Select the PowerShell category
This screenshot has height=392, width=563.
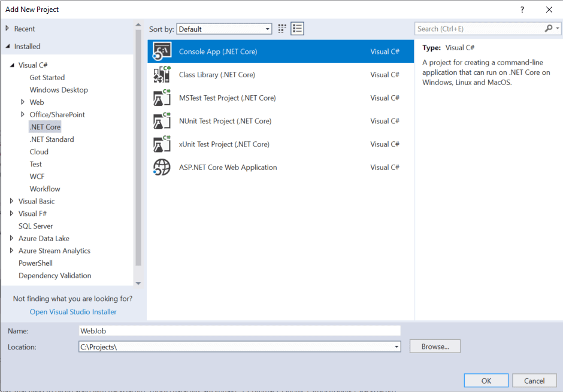coord(35,263)
